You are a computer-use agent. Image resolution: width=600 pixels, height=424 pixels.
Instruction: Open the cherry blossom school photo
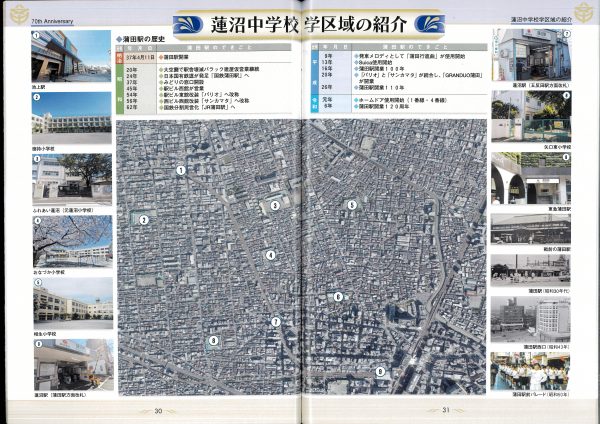click(72, 240)
